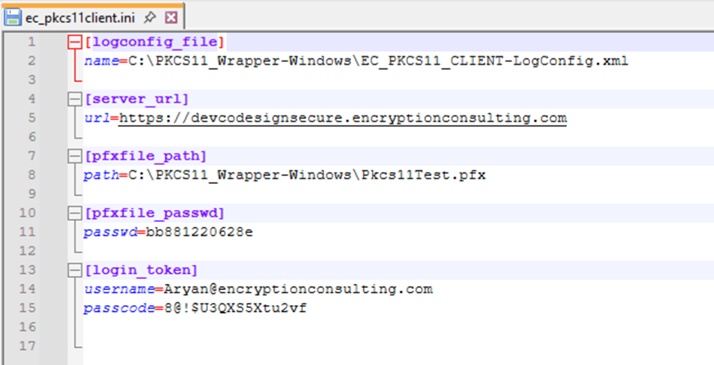
Task: Click the 'url' key on line 5
Action: (x=97, y=118)
